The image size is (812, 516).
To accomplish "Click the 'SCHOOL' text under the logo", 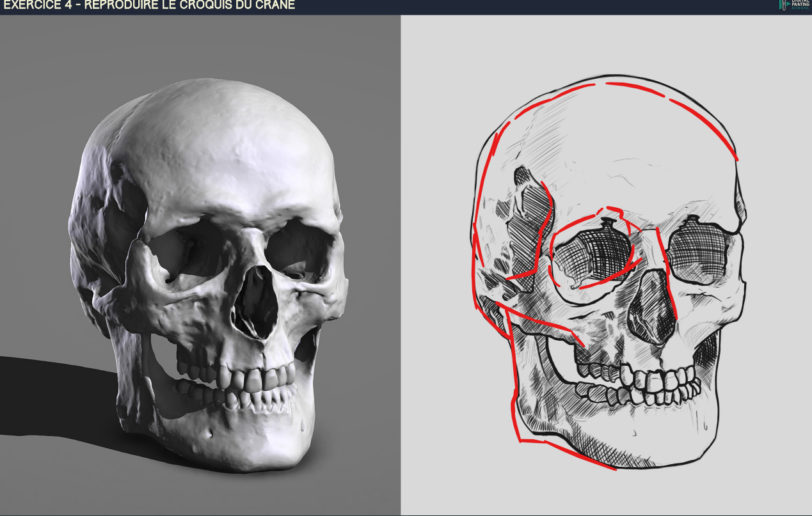I will pos(800,8).
